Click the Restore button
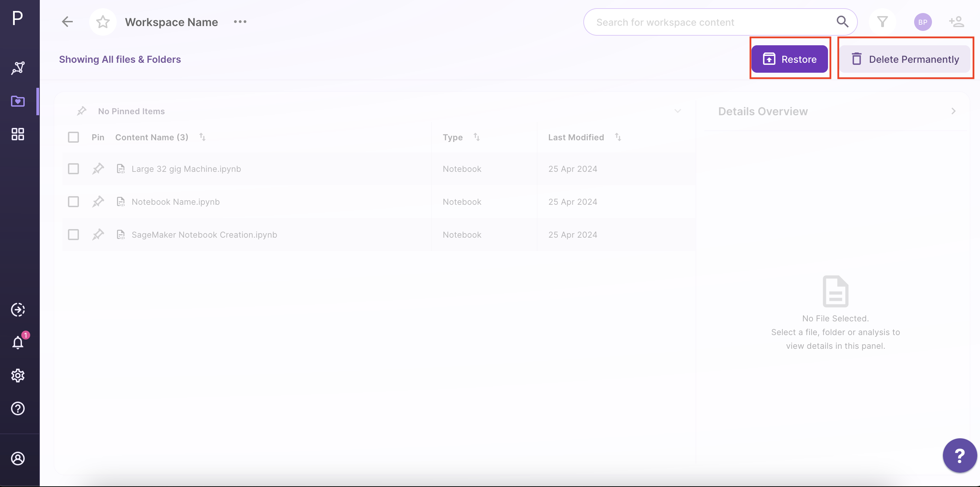Image resolution: width=980 pixels, height=487 pixels. click(x=790, y=59)
